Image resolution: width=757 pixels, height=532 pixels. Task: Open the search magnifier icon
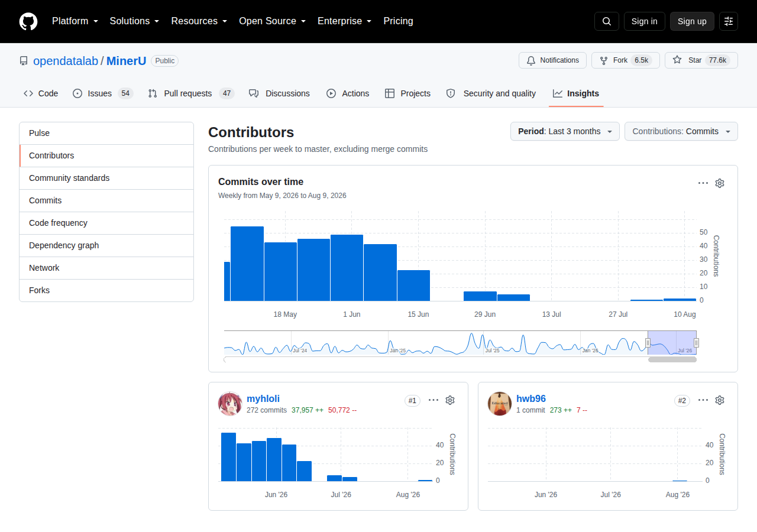coord(607,21)
